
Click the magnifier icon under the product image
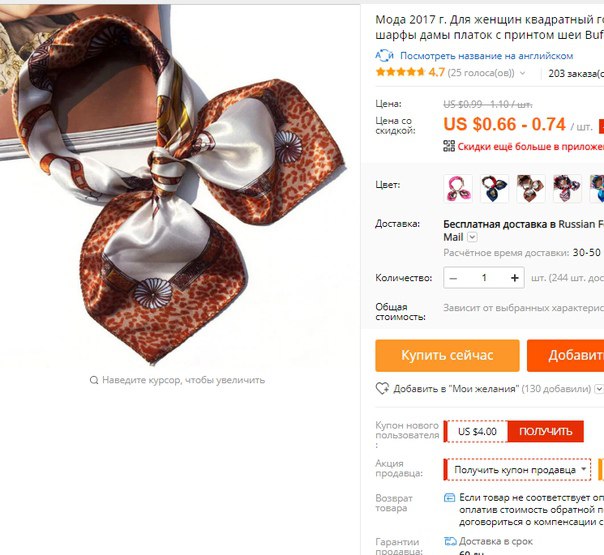(x=94, y=380)
